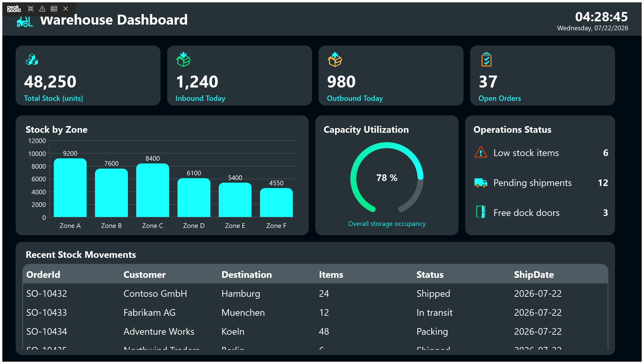
Task: Click customer cell Adventure Works
Action: [x=159, y=332]
